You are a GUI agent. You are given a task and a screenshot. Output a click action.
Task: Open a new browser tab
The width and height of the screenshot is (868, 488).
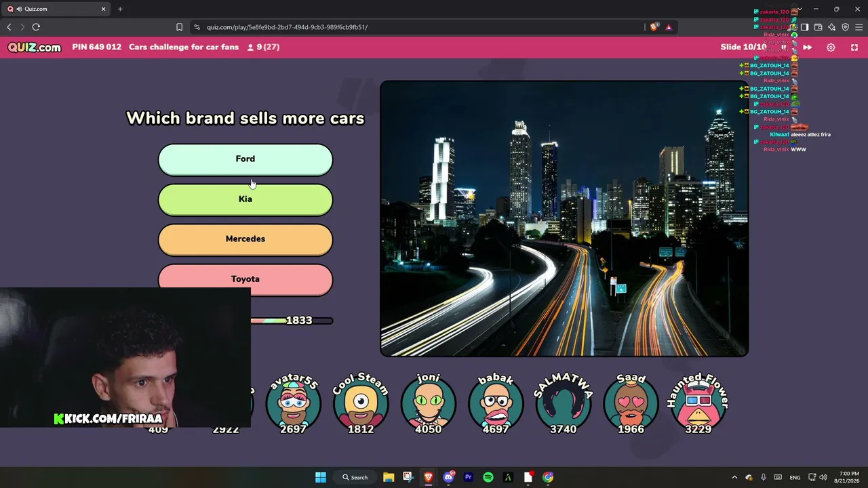pyautogui.click(x=120, y=9)
